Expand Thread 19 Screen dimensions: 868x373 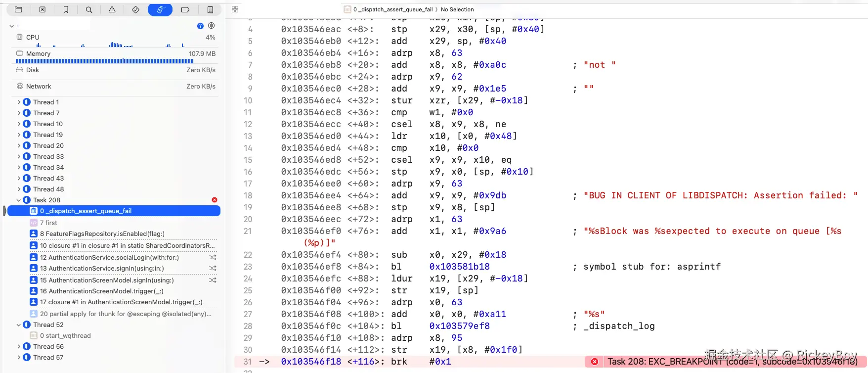19,135
